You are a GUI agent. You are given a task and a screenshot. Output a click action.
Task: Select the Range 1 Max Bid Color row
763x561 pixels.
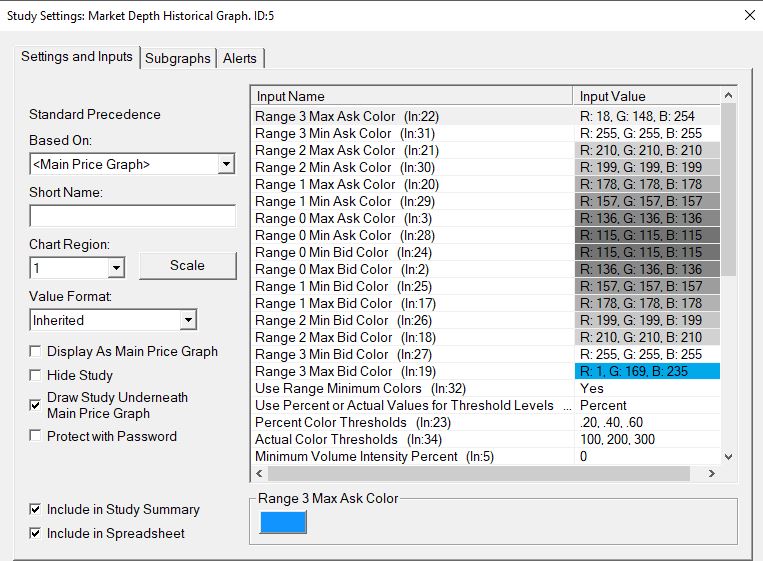click(486, 304)
